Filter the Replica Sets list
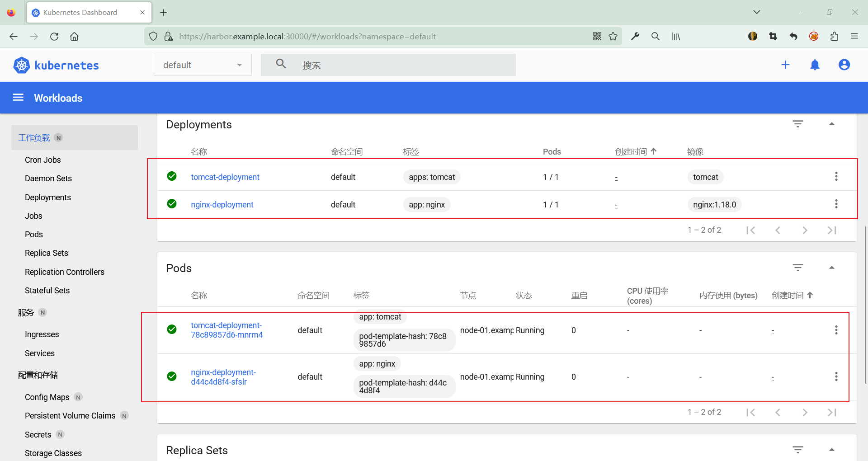Viewport: 868px width, 461px height. coord(798,450)
